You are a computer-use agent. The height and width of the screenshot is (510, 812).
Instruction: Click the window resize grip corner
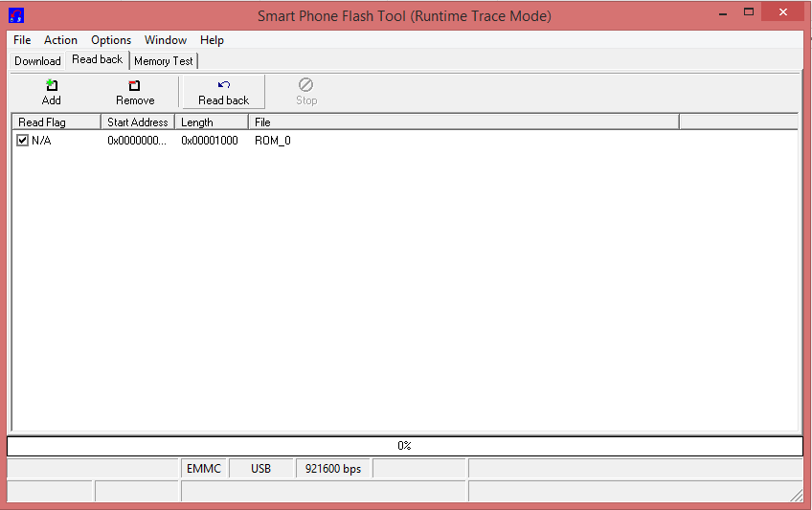pos(797,496)
